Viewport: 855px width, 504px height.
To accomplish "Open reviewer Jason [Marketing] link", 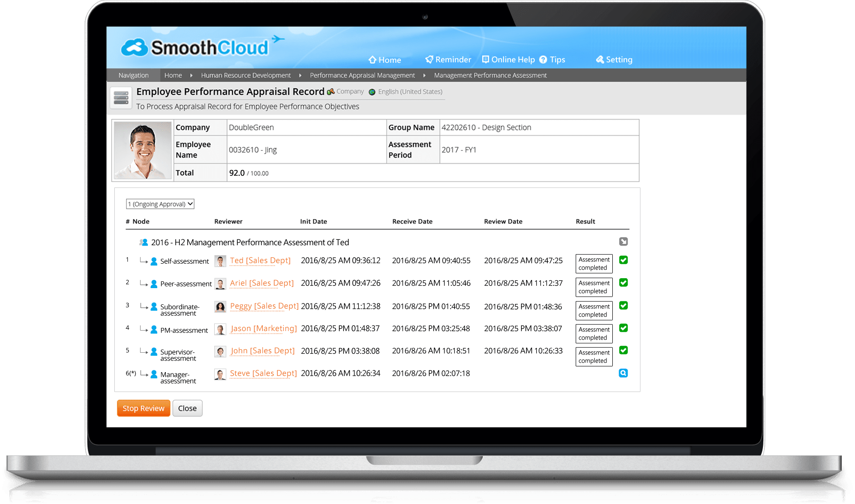I will (x=263, y=329).
